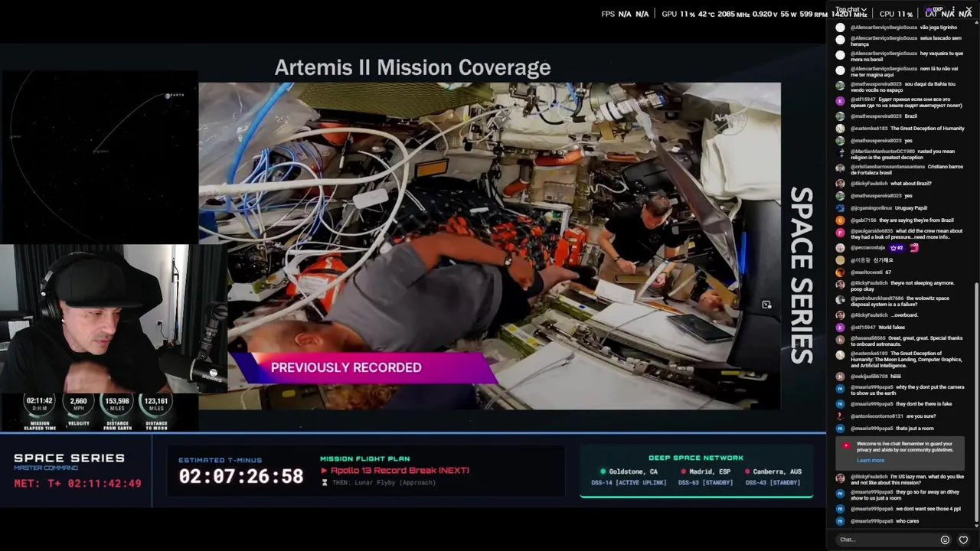Image resolution: width=980 pixels, height=551 pixels.
Task: Open the emoji picker in chat
Action: [x=945, y=540]
